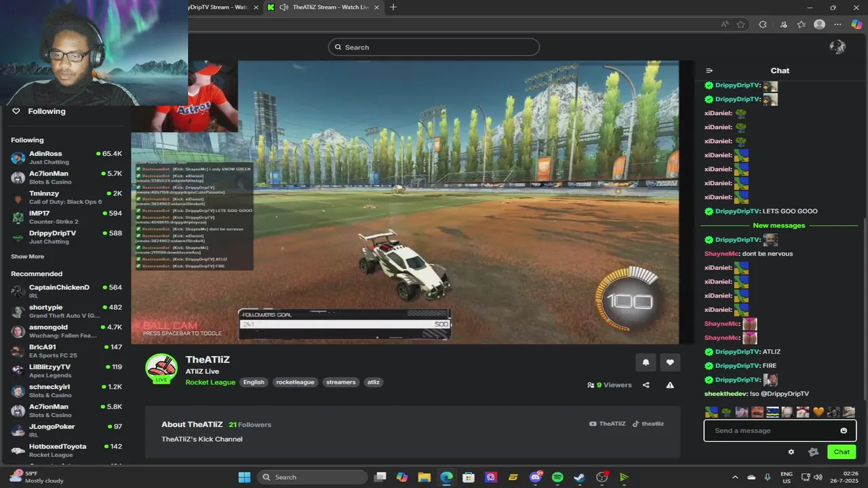Click the Windows Start button
Image resolution: width=868 pixels, height=488 pixels.
click(x=244, y=477)
